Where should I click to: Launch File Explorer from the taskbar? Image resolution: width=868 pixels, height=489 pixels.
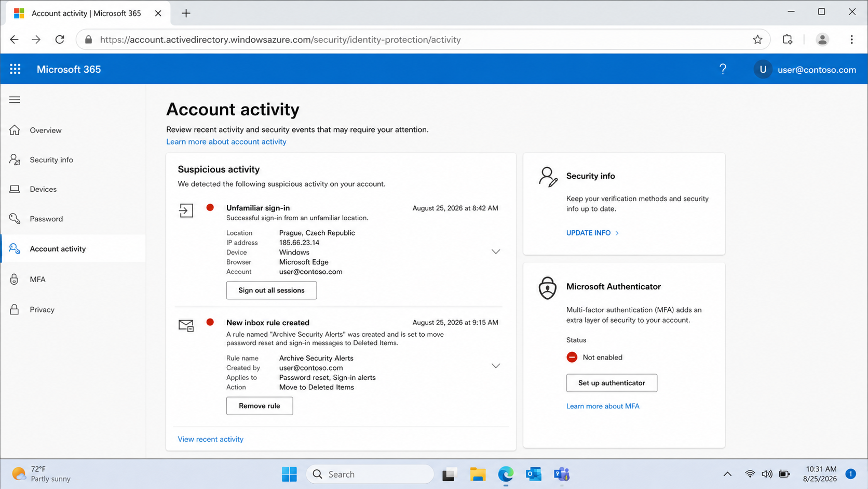click(x=478, y=474)
